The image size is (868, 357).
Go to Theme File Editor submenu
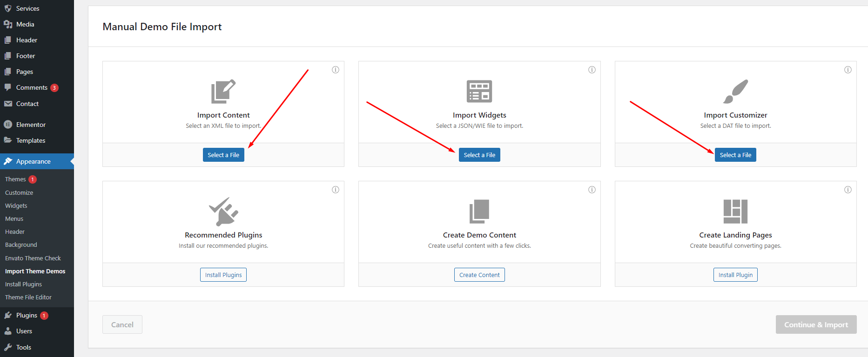click(28, 297)
